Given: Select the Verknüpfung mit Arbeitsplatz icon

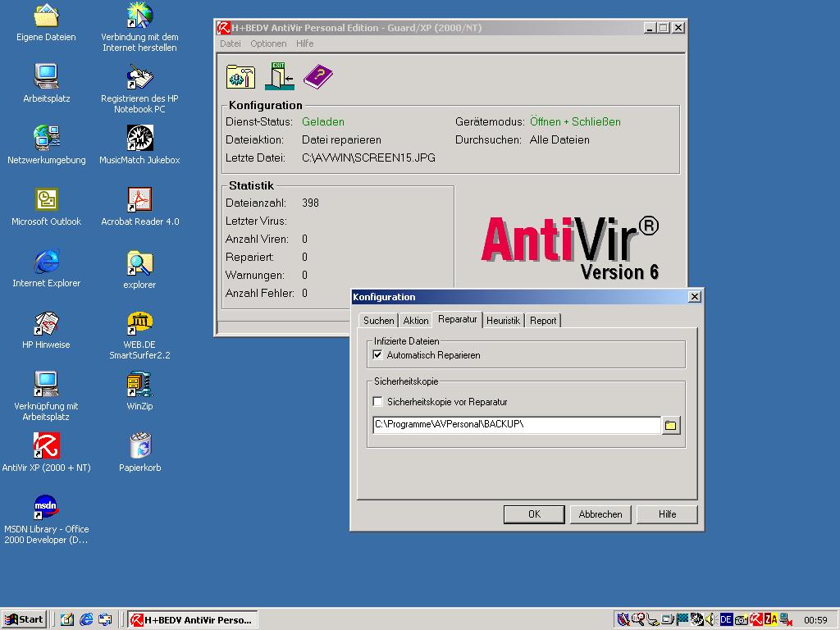Looking at the screenshot, I should point(46,396).
